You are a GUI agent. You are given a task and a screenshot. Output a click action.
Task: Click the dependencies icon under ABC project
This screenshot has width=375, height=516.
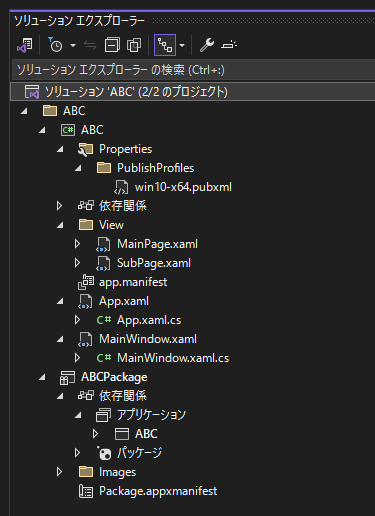point(86,206)
